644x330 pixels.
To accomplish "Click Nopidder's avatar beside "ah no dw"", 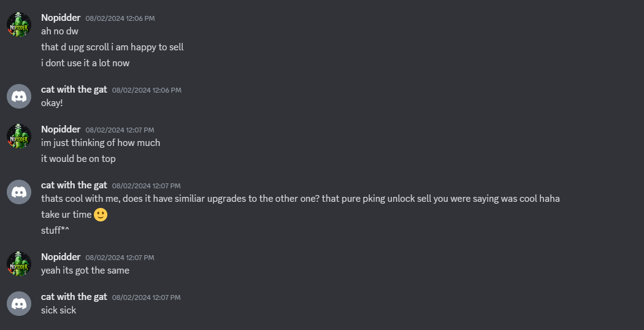I will (19, 25).
